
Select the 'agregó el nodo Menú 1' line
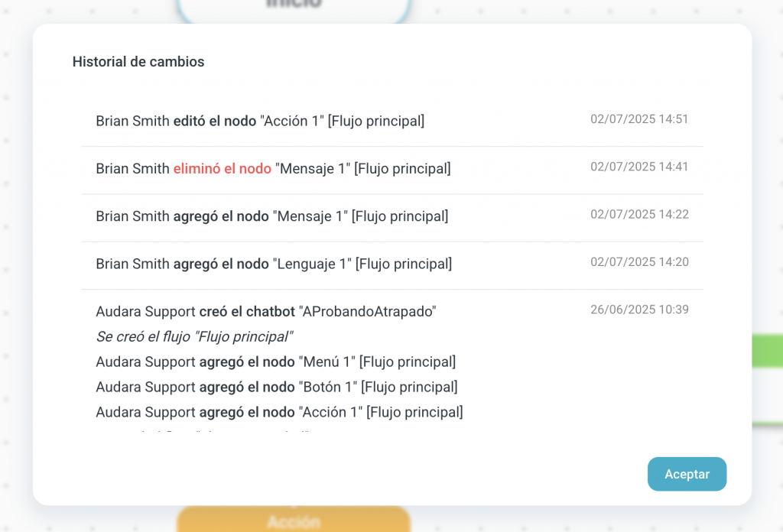pyautogui.click(x=275, y=362)
